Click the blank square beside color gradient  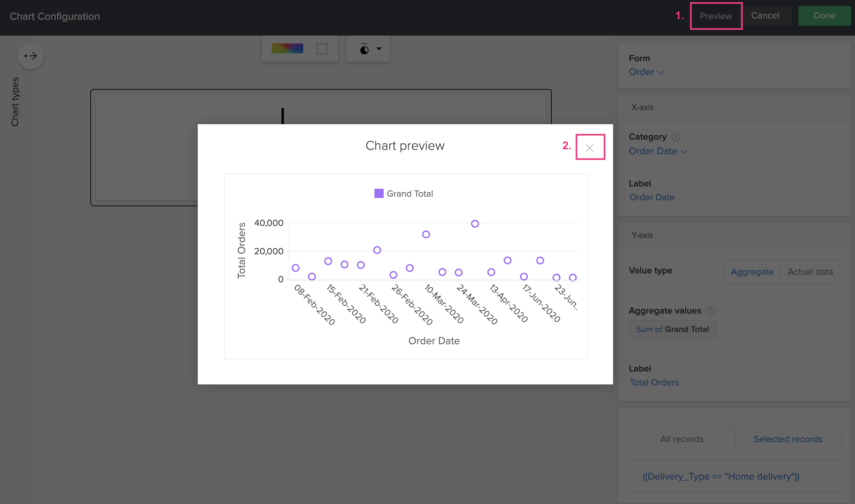(322, 49)
